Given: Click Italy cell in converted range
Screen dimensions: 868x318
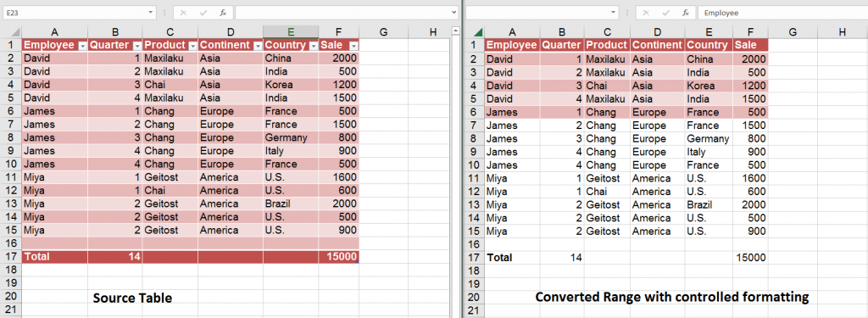Looking at the screenshot, I should pyautogui.click(x=709, y=151).
